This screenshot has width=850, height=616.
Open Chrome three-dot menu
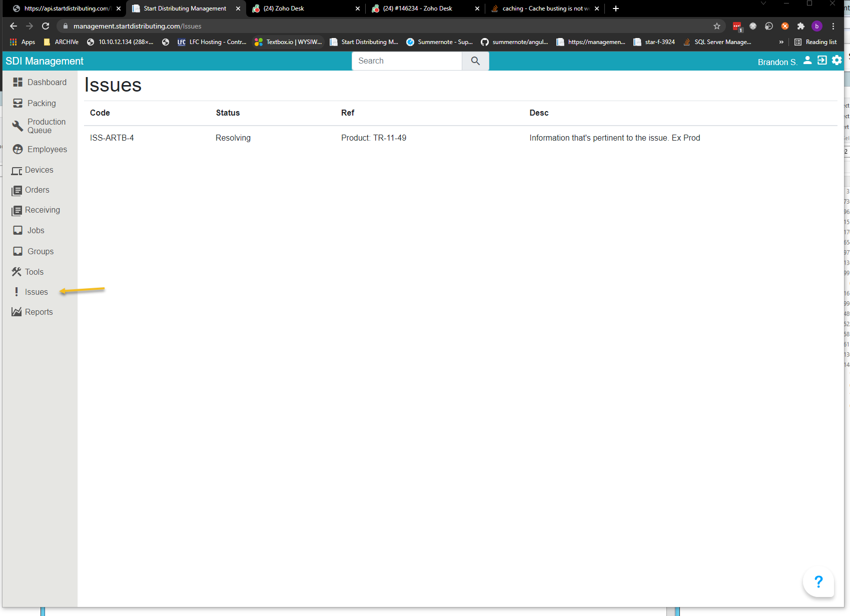(833, 26)
